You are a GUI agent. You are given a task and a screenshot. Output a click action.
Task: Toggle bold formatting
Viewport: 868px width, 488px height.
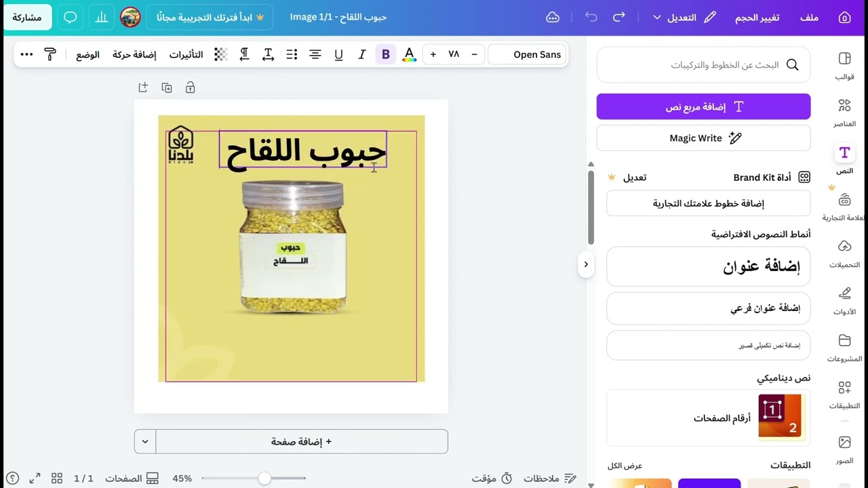(x=386, y=54)
